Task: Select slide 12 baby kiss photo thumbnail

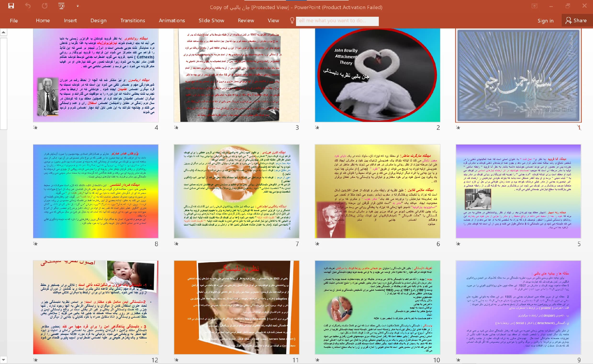Action: (96, 307)
